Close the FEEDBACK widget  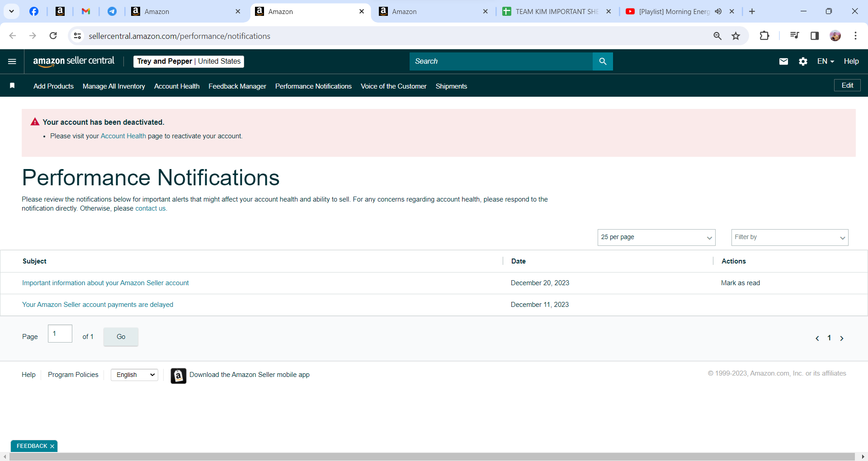point(52,446)
